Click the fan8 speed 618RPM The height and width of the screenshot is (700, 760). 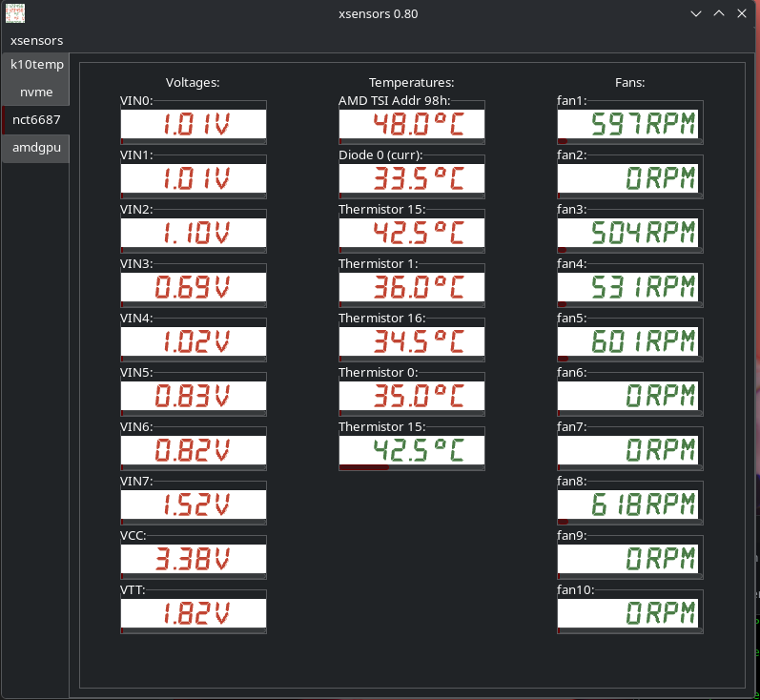[x=629, y=504]
